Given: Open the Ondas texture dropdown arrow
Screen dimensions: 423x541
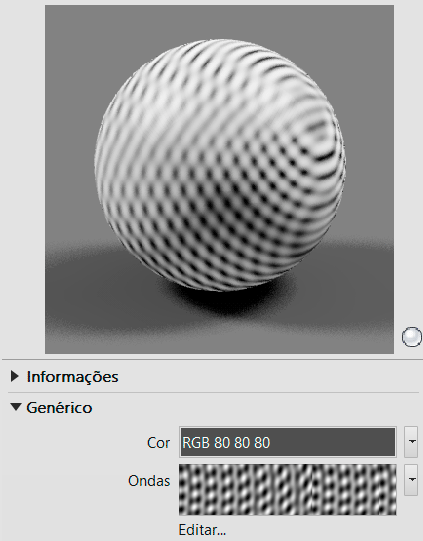Looking at the screenshot, I should 411,480.
